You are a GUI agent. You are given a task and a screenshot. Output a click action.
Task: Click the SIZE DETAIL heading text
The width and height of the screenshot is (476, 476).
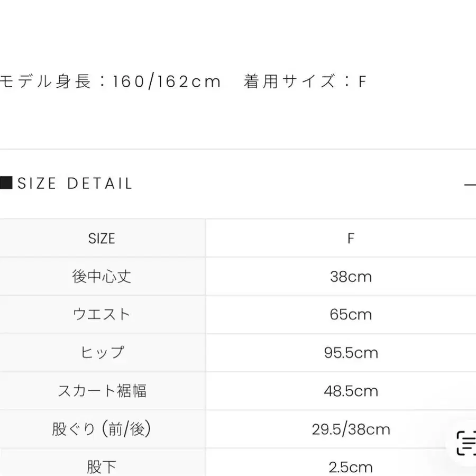[75, 184]
